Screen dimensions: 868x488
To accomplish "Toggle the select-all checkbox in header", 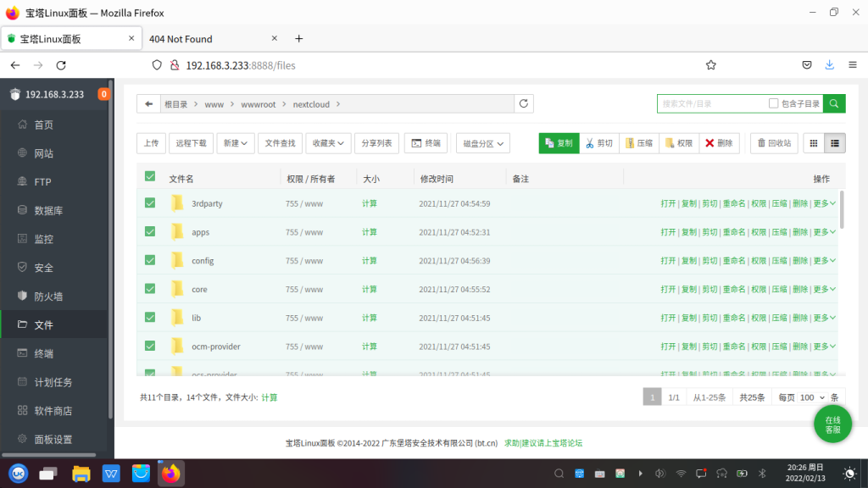I will click(150, 176).
